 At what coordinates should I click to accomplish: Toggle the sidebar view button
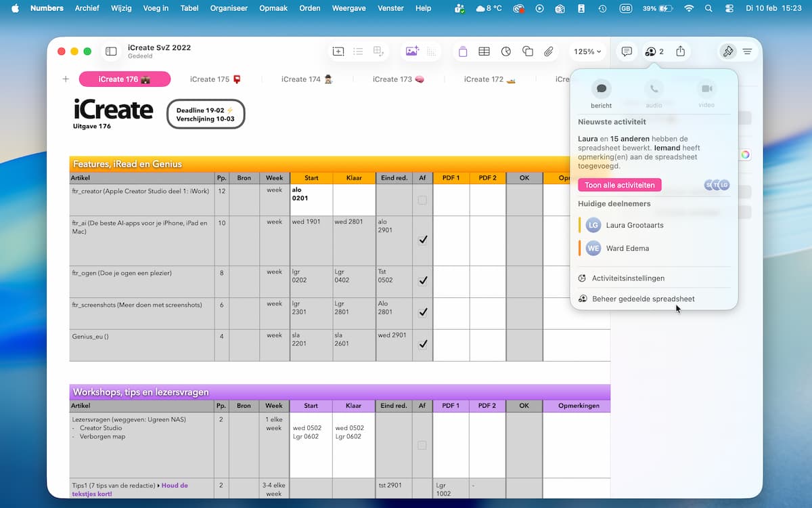111,51
